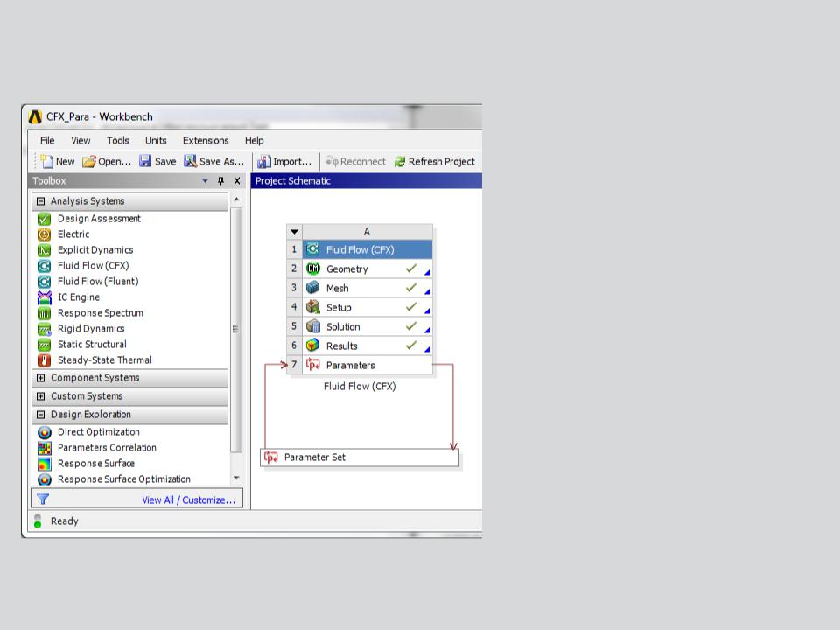The width and height of the screenshot is (840, 630).
Task: Click Import... in the toolbar
Action: (x=284, y=161)
